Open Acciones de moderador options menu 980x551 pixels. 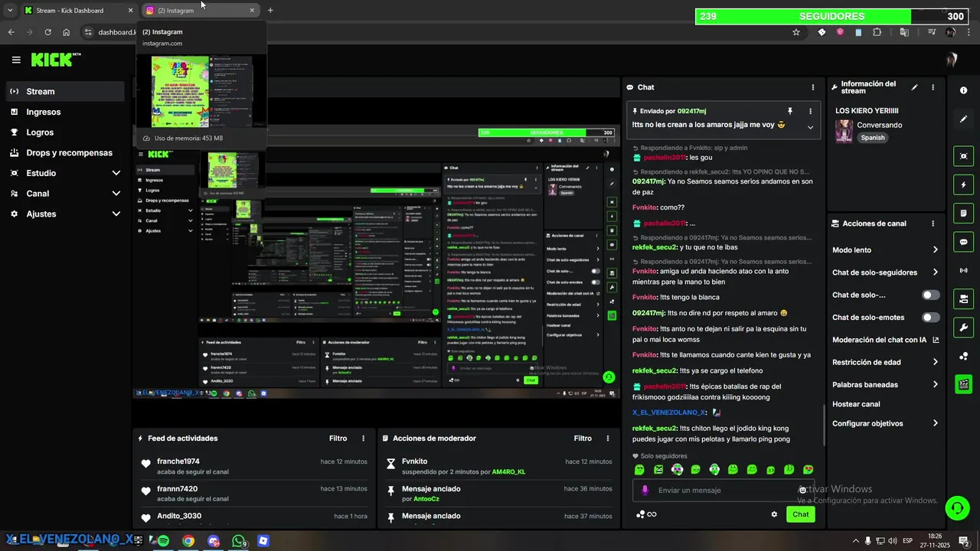pos(608,439)
